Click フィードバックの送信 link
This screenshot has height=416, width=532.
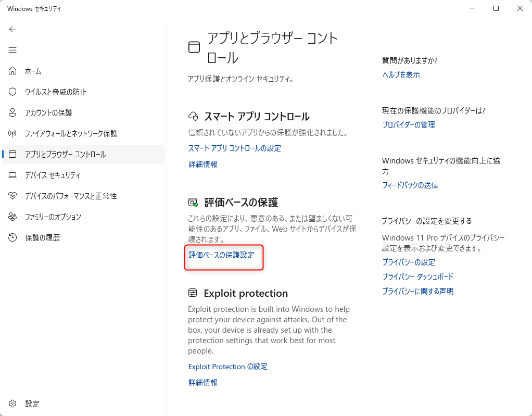410,185
